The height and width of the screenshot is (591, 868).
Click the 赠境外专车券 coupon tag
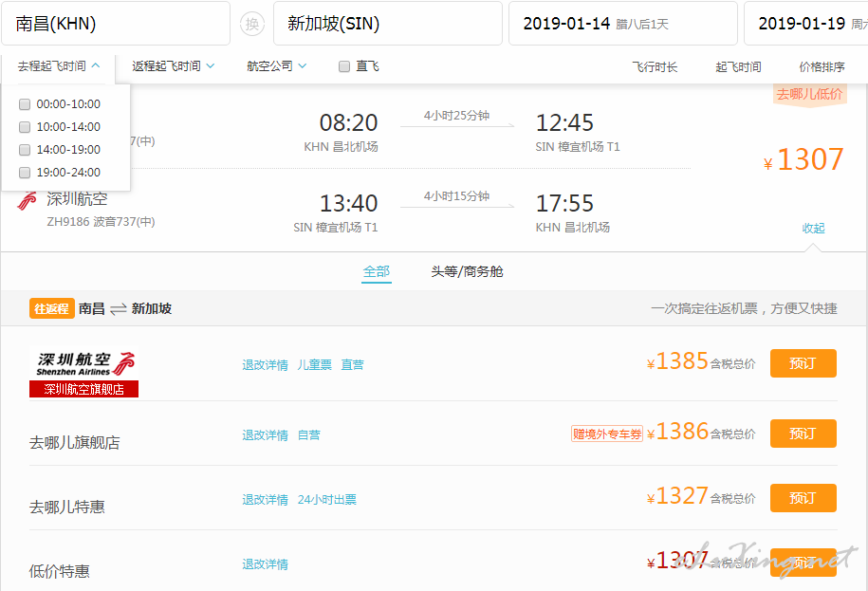click(607, 434)
